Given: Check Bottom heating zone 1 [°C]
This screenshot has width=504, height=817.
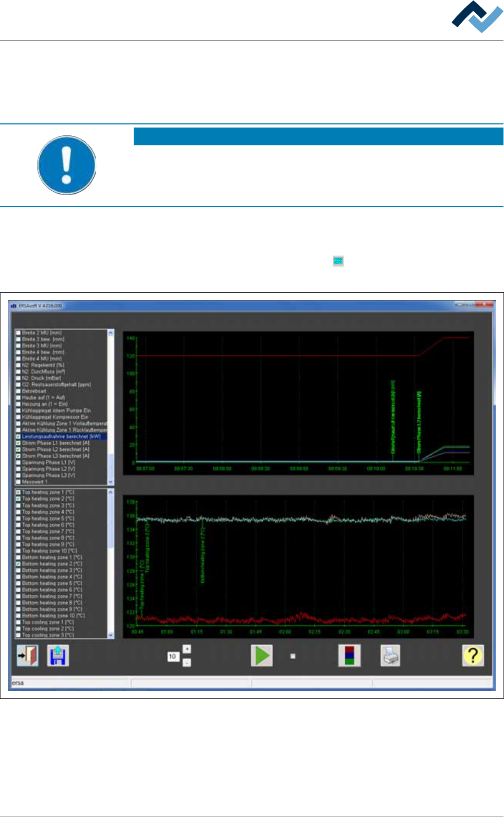Looking at the screenshot, I should 19,557.
